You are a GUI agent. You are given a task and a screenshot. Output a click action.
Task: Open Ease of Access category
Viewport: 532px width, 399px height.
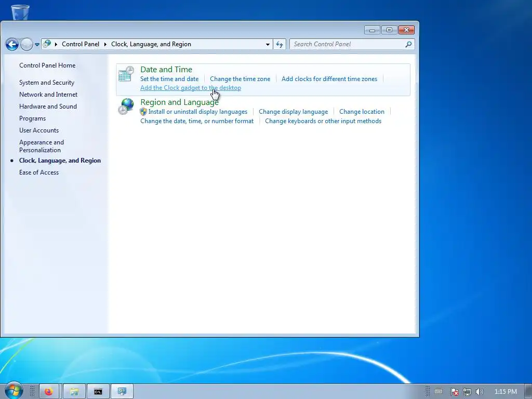pos(38,172)
